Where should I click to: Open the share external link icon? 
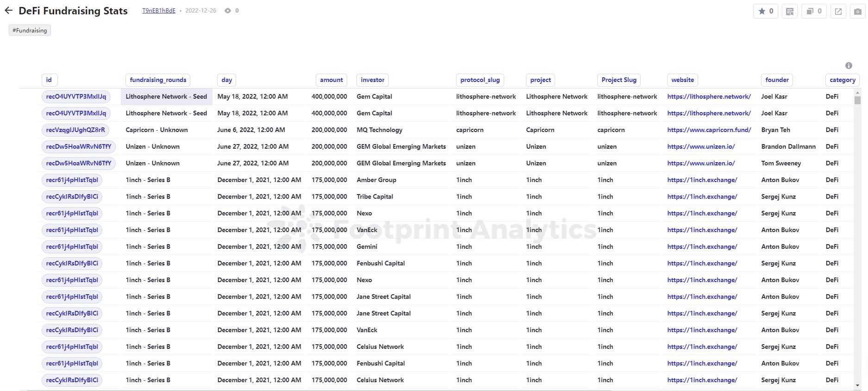click(838, 11)
